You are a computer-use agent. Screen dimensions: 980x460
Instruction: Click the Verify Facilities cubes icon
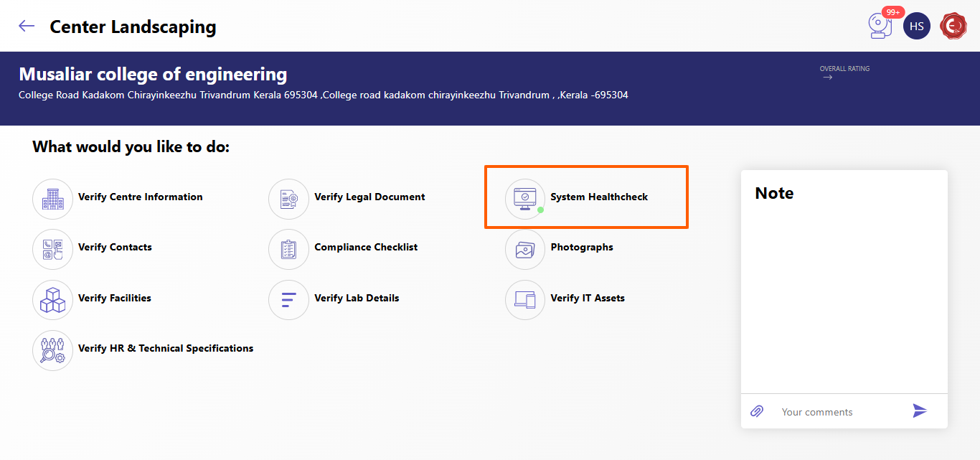[x=53, y=300]
